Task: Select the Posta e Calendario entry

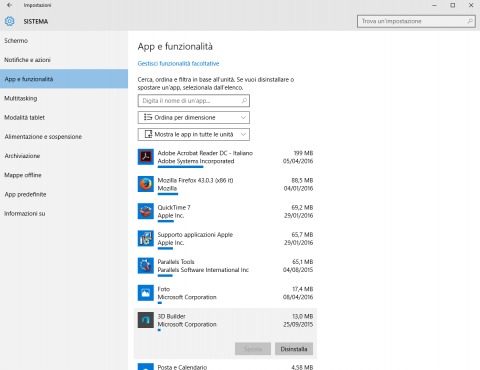Action: 225,366
